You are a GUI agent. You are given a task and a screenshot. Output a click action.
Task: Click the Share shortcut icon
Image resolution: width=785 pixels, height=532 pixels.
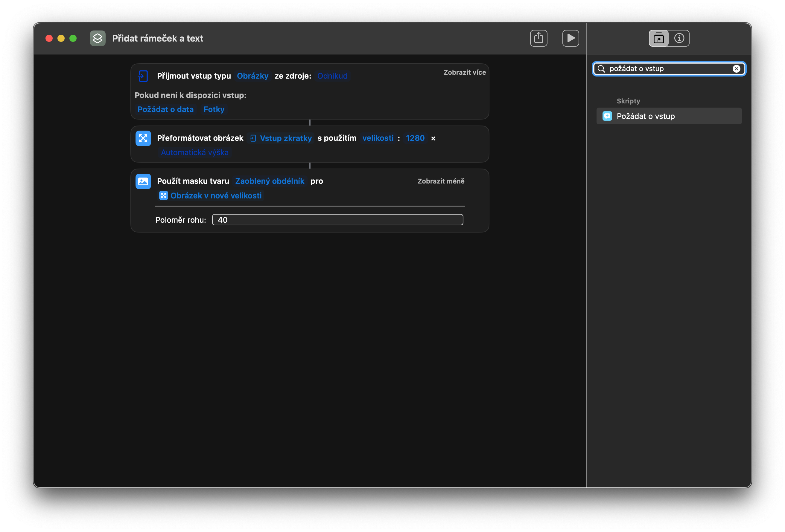538,38
